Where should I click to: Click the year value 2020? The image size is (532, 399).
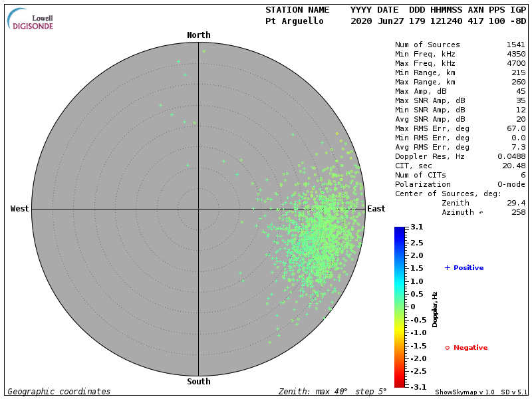[361, 21]
